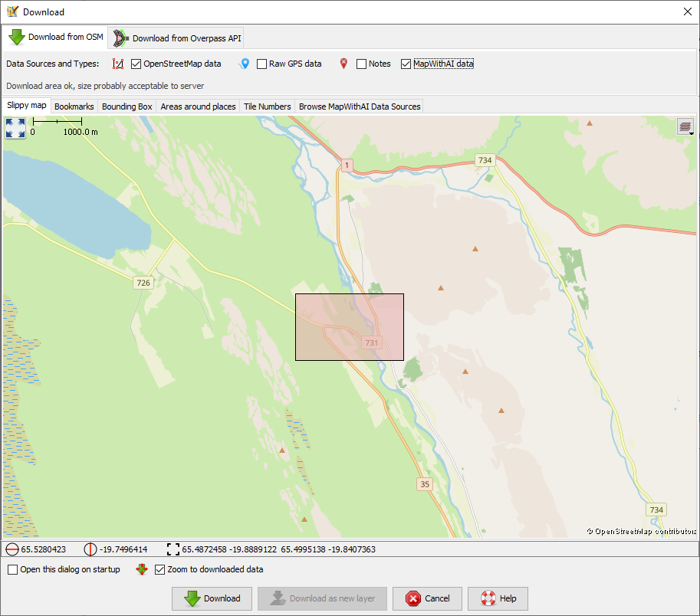Switch to Download from Overpass API tab
This screenshot has height=616, width=700.
178,38
